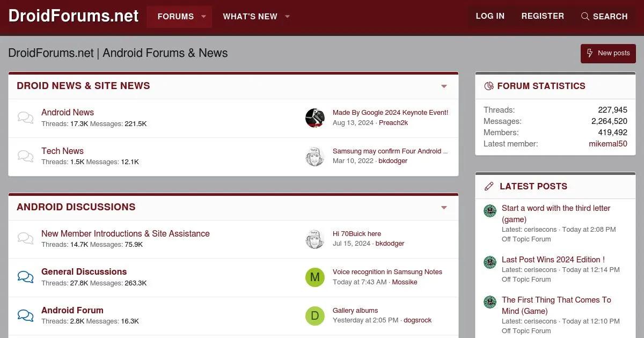Click the Messages count 2,264,520
This screenshot has height=338, width=644.
coord(609,121)
